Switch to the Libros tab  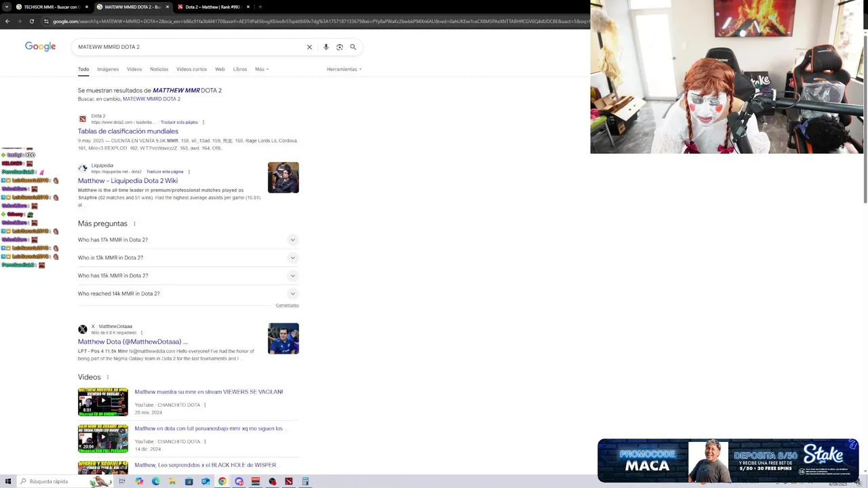tap(240, 69)
